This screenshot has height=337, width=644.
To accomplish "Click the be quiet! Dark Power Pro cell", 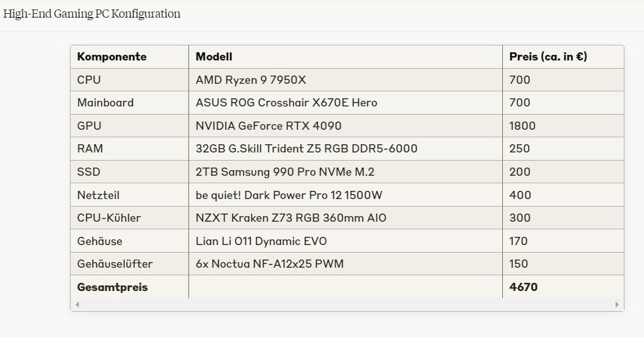I will tap(345, 195).
